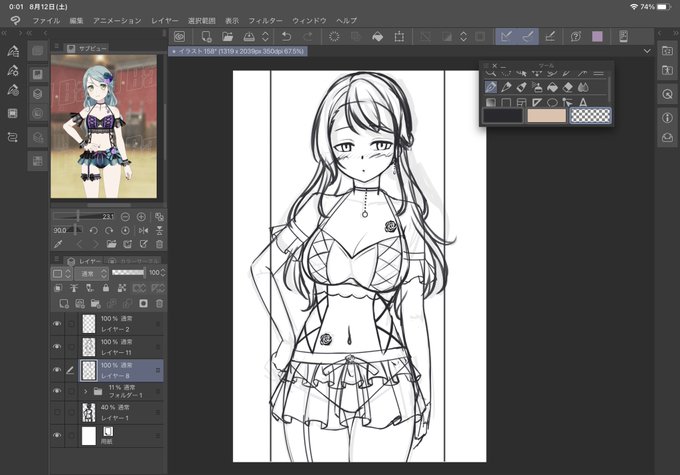
Task: Click the Undo arrow in the command bar
Action: 286,36
